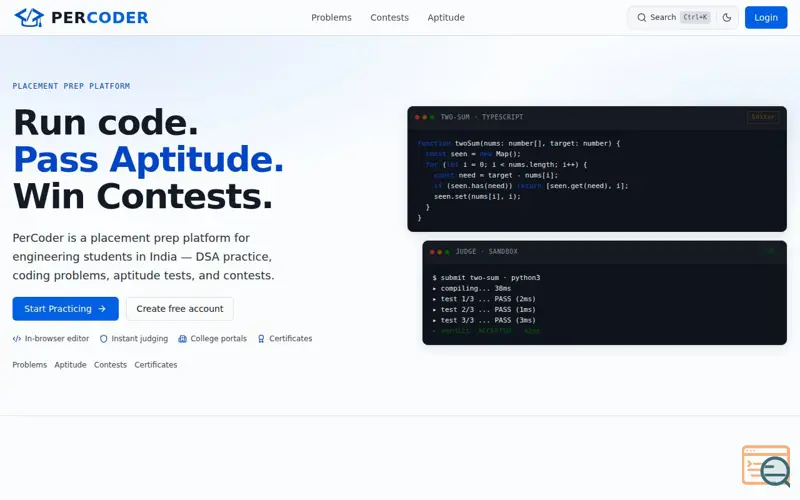Screen dimensions: 800x500
Task: Open the floating code-inspector widget icon
Action: 766,466
